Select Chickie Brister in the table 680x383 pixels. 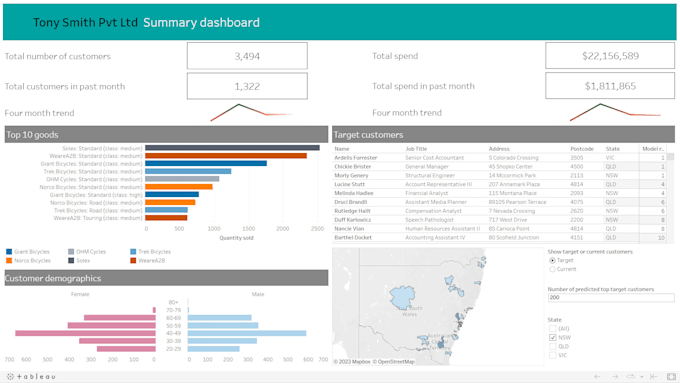point(353,167)
